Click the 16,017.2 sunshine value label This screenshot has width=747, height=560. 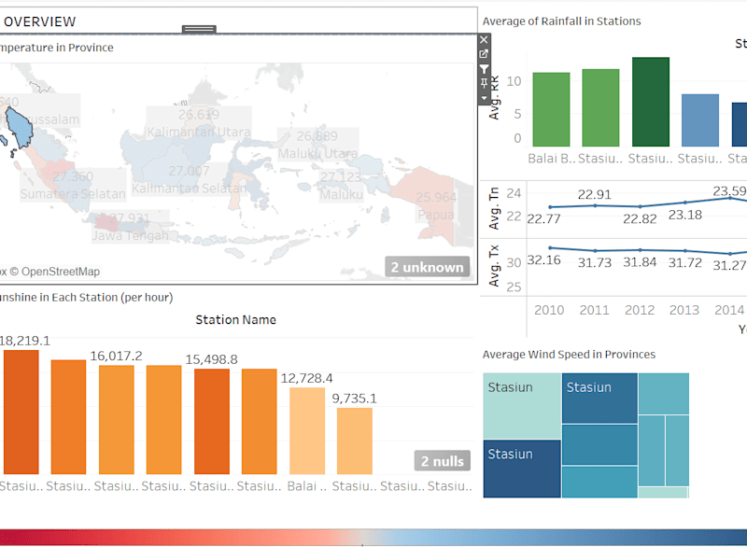116,357
